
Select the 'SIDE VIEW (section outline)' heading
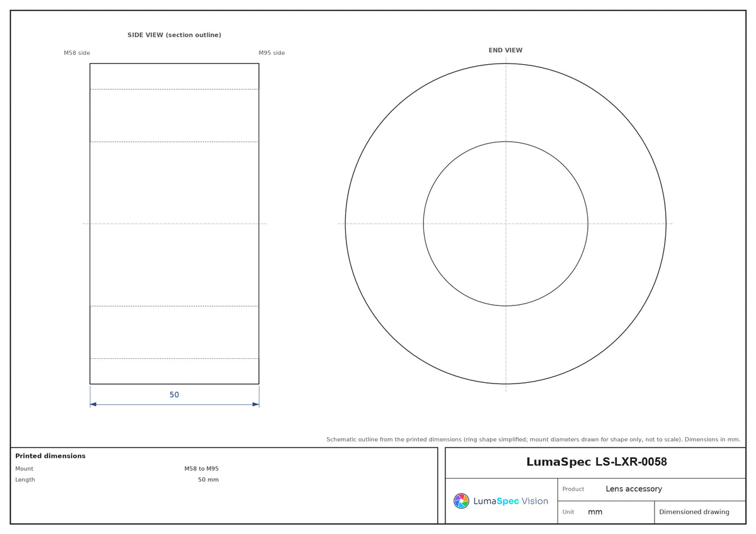(x=175, y=35)
